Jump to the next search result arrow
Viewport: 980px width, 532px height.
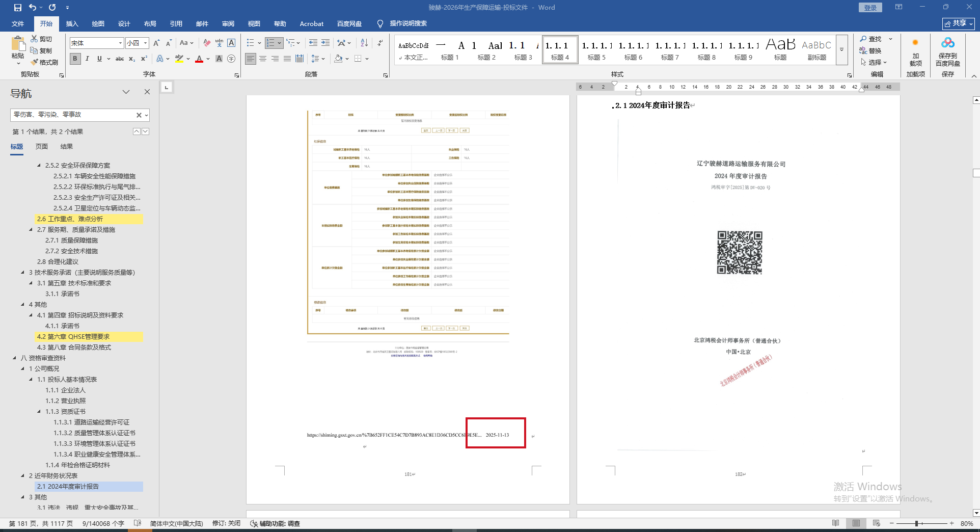point(146,131)
